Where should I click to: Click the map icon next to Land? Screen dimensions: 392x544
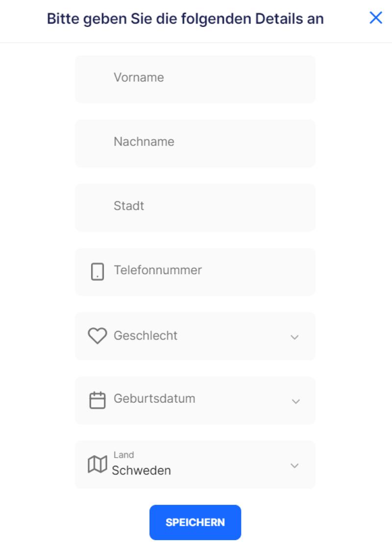click(98, 464)
